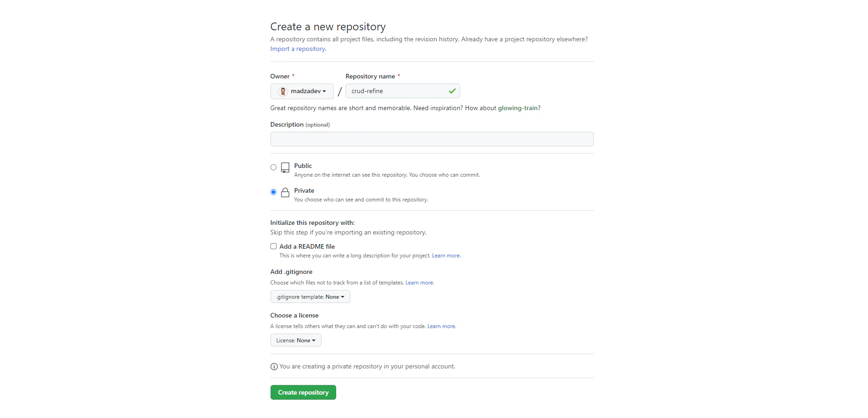Click the book icon next to Public
This screenshot has width=868, height=418.
point(285,168)
